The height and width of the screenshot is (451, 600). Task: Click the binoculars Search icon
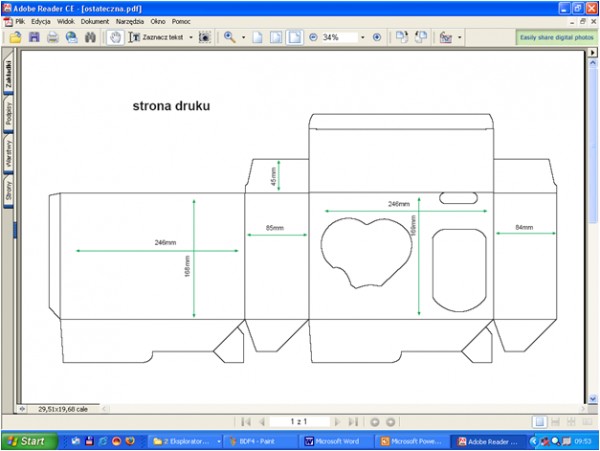point(90,37)
